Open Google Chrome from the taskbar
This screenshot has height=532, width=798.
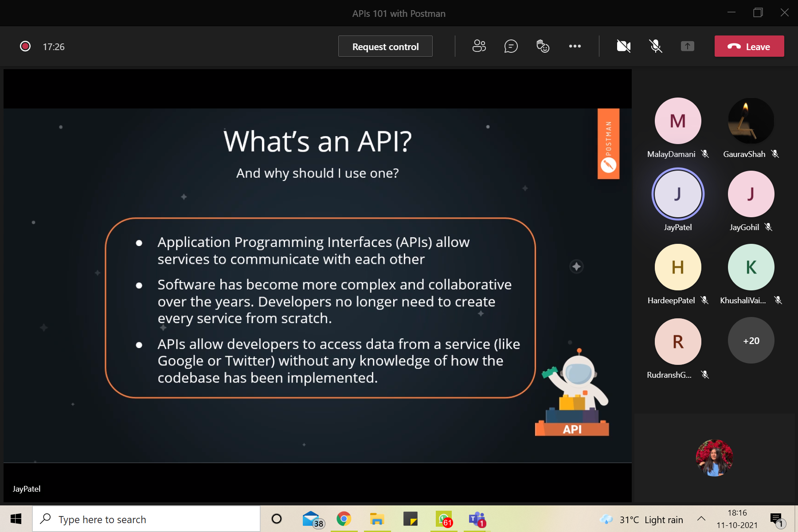[344, 519]
